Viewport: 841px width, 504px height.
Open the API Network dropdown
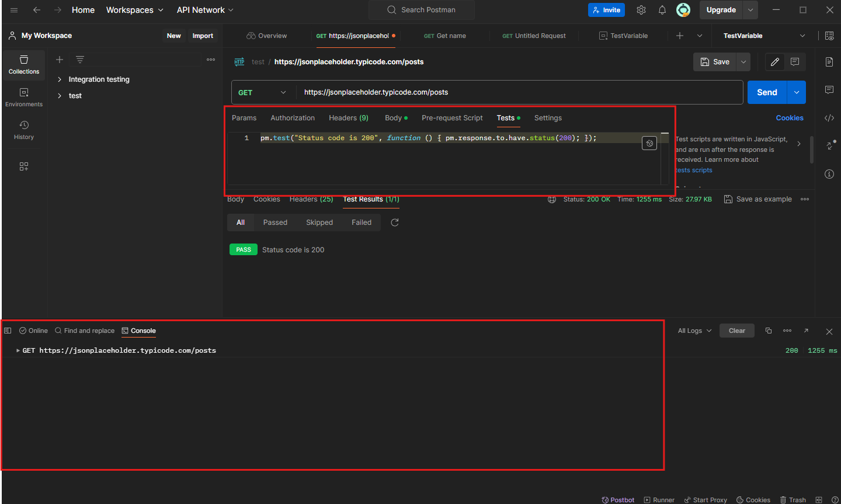tap(205, 10)
